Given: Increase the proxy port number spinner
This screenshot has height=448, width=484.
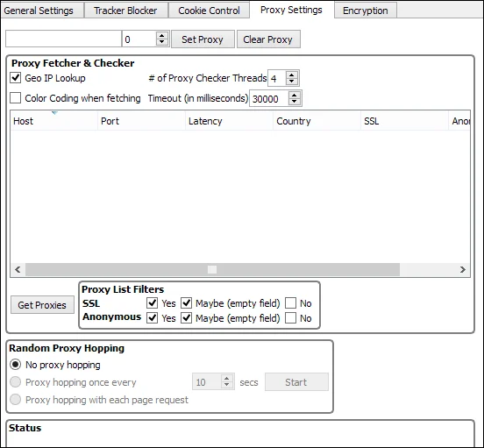Looking at the screenshot, I should 161,35.
